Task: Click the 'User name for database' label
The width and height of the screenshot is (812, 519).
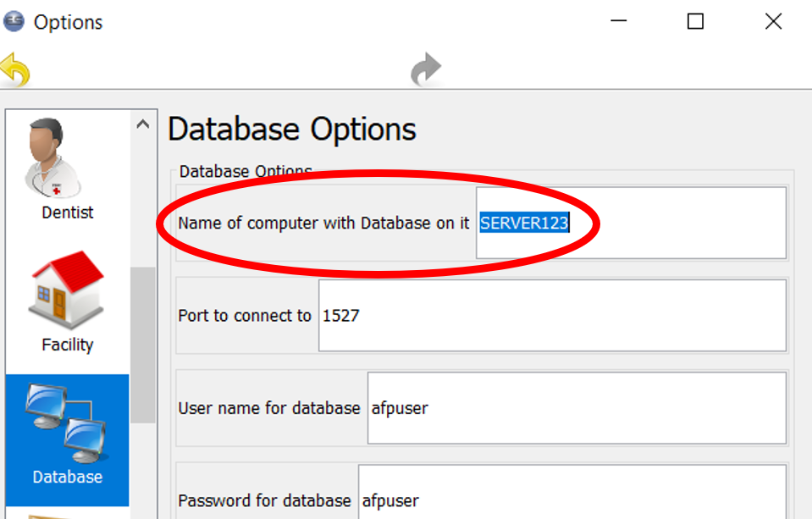Action: pos(269,408)
